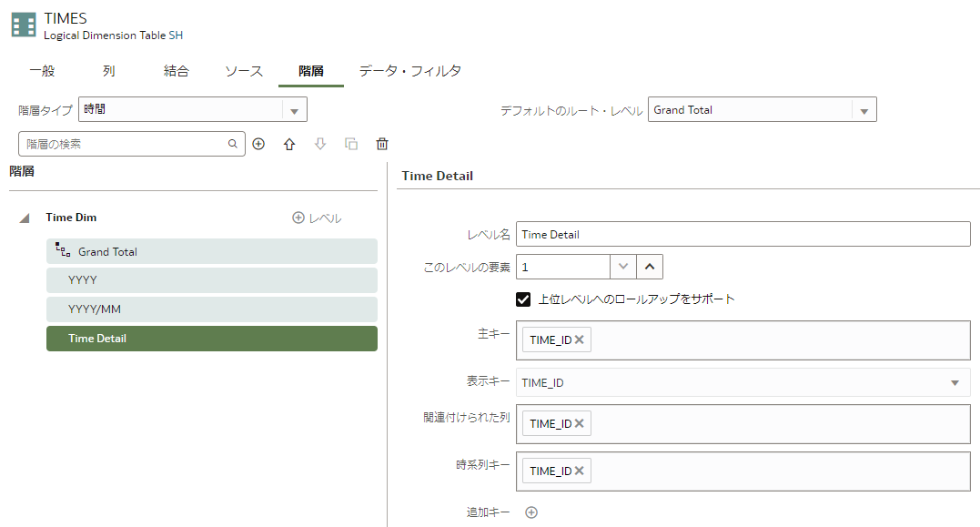Open データ・フィルタ tab
Image resolution: width=980 pixels, height=527 pixels.
coord(410,71)
